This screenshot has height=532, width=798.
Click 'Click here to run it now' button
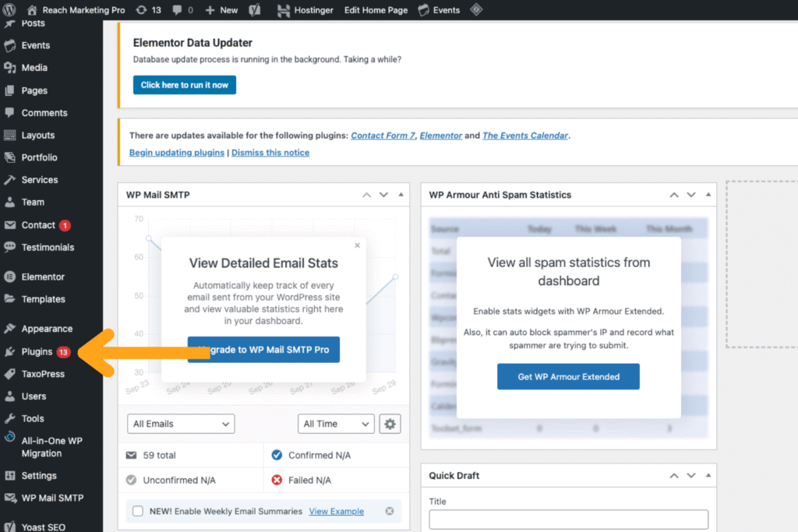pos(184,85)
